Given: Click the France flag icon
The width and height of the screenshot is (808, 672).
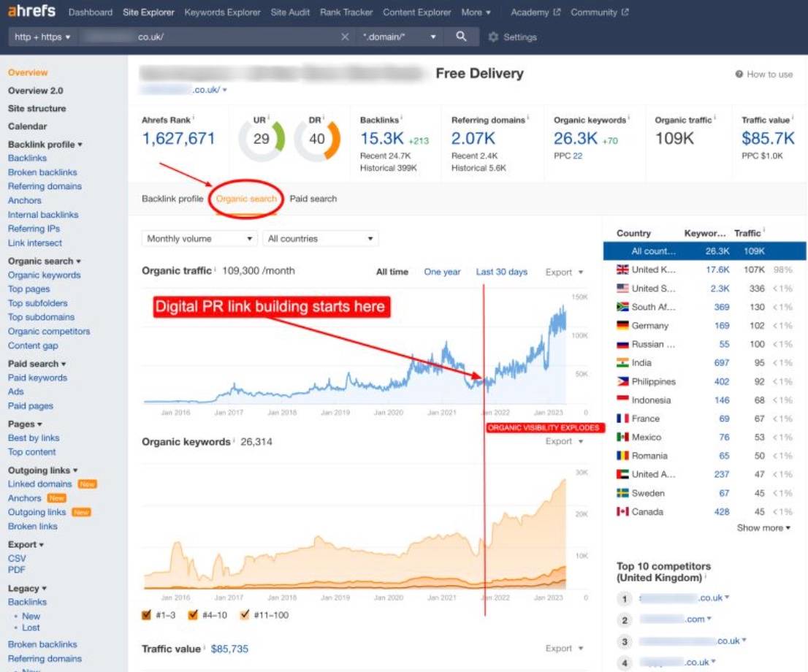Looking at the screenshot, I should [622, 419].
